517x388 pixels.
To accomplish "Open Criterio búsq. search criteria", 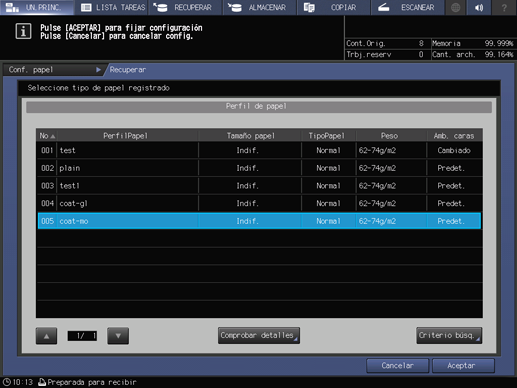I will (x=449, y=335).
